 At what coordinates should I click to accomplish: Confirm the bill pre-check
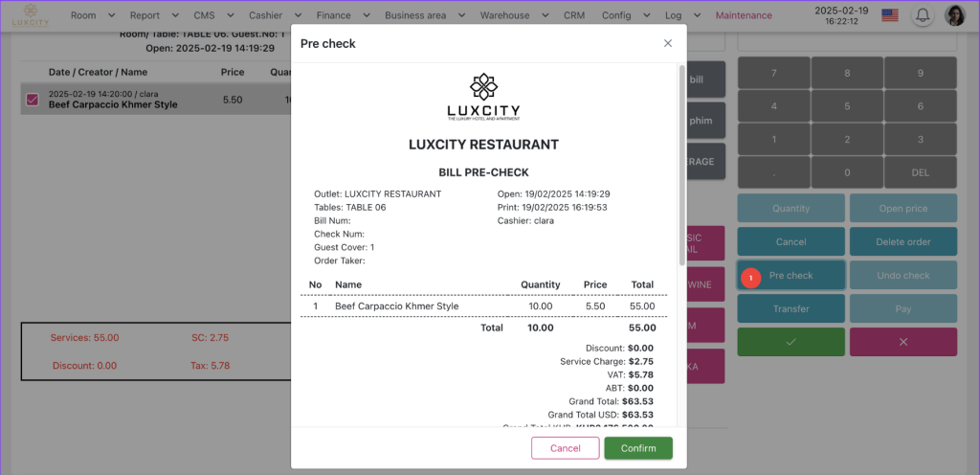(638, 448)
